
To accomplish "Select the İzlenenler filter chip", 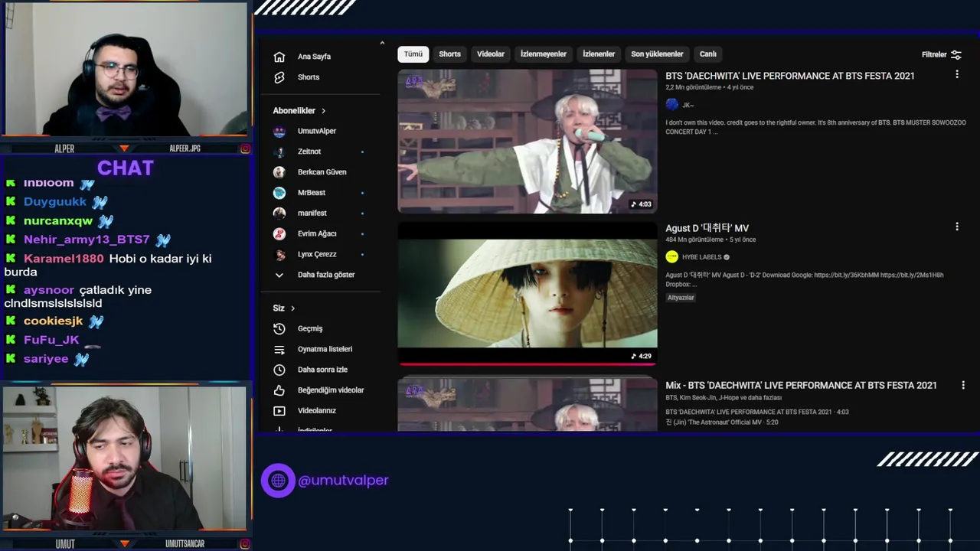I will pyautogui.click(x=599, y=54).
